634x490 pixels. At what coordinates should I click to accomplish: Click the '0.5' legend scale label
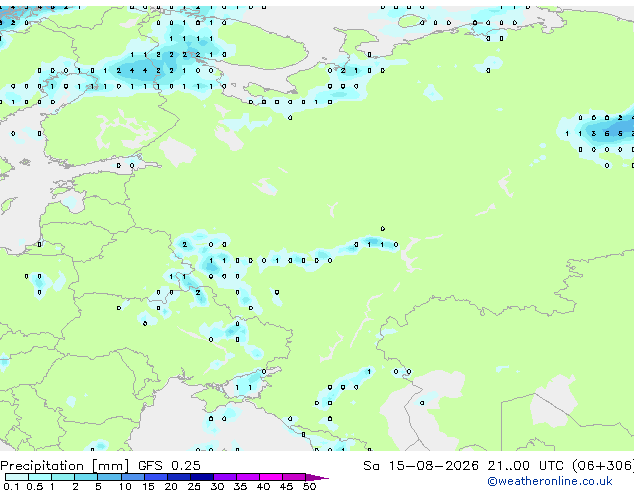[x=35, y=486]
